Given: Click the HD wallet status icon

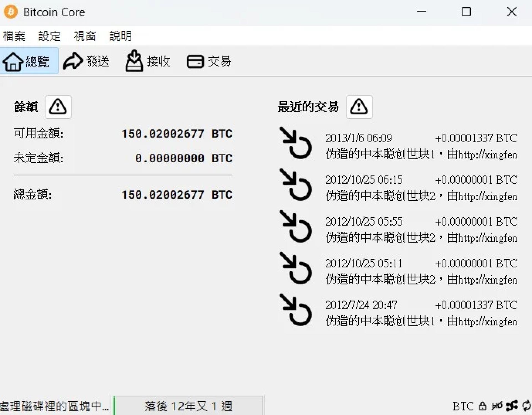Looking at the screenshot, I should (497, 406).
